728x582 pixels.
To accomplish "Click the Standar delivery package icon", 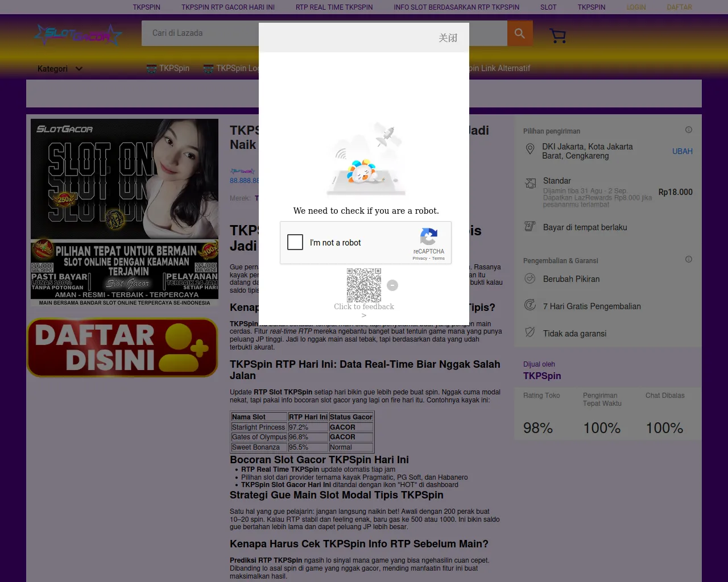I will point(531,183).
